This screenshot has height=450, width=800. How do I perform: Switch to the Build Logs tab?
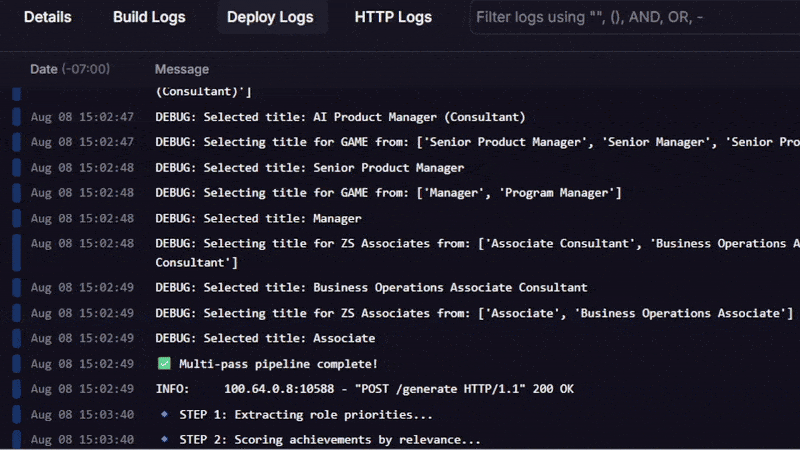pyautogui.click(x=149, y=17)
